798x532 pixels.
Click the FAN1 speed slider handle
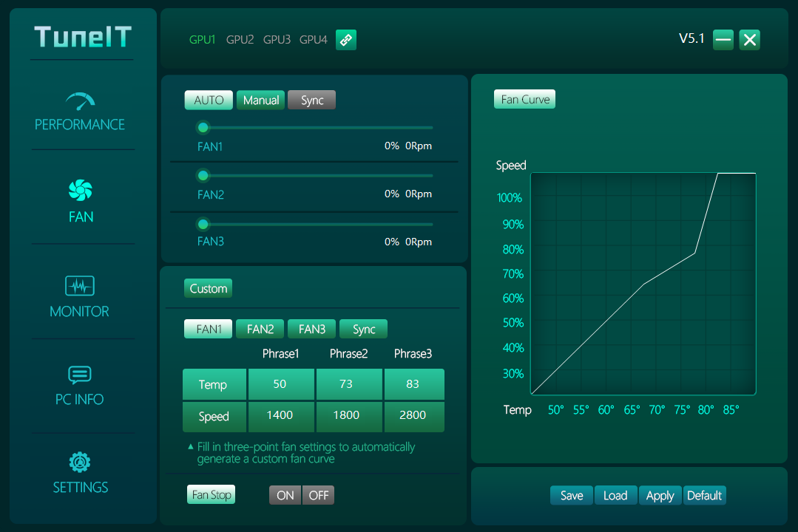[x=203, y=128]
